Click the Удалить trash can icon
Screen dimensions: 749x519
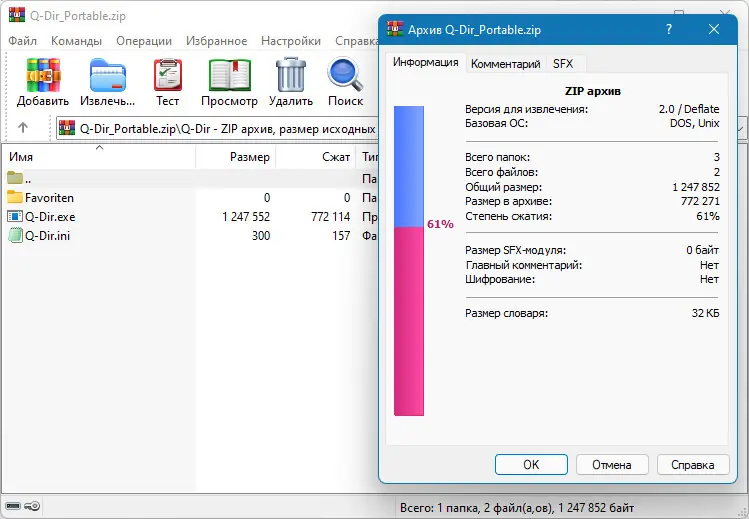point(290,74)
